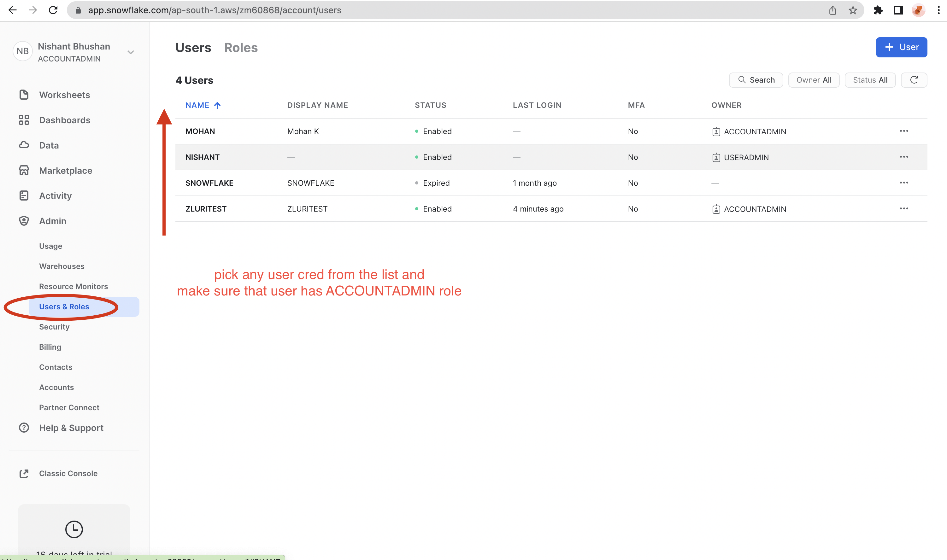947x560 pixels.
Task: Click the browser share icon
Action: (x=832, y=10)
